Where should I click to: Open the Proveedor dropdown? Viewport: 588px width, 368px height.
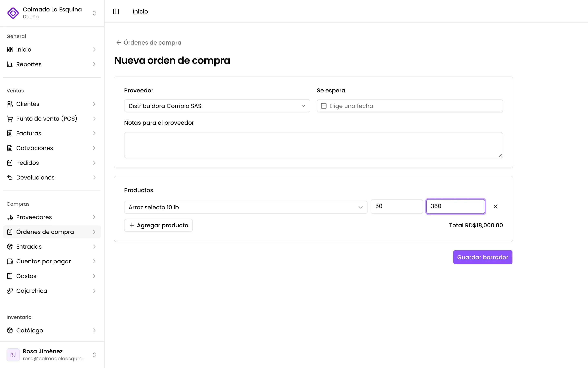click(217, 106)
